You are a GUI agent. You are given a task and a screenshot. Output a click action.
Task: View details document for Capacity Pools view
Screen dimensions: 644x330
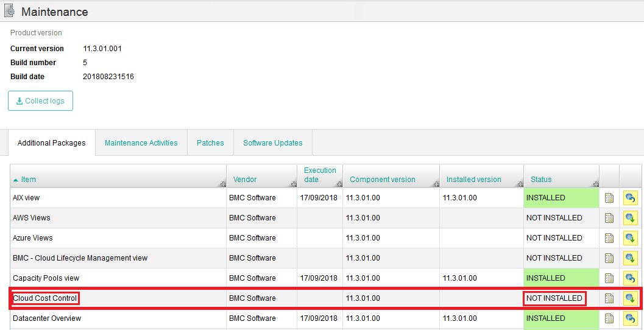pyautogui.click(x=609, y=278)
